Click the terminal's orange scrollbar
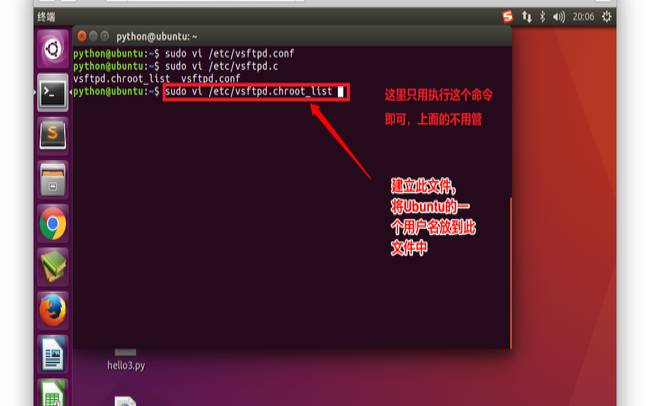Image resolution: width=650 pixels, height=406 pixels. coord(510,272)
